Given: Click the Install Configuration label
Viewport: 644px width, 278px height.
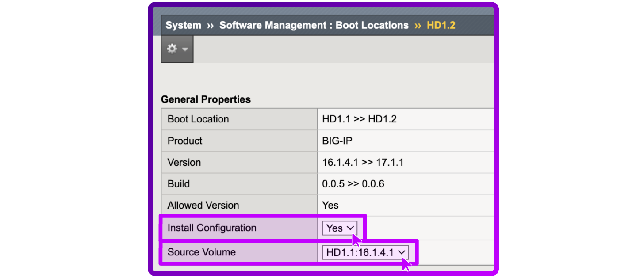Looking at the screenshot, I should (x=212, y=228).
